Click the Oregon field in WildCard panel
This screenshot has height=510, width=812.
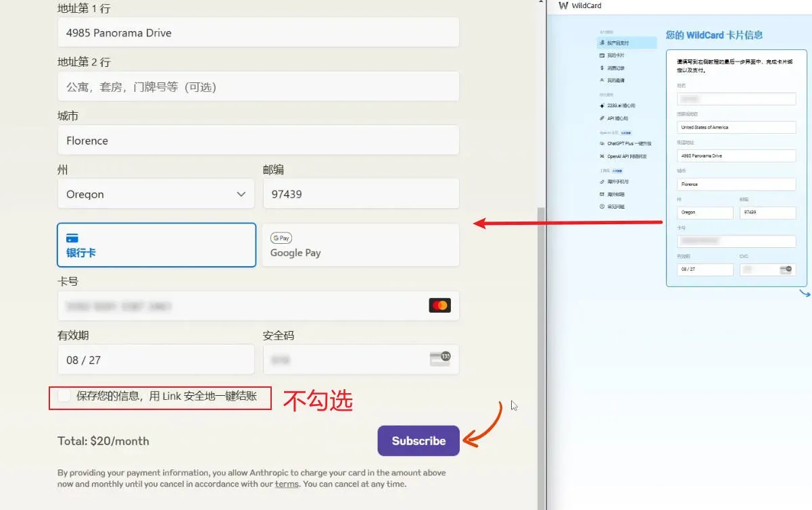pos(705,212)
